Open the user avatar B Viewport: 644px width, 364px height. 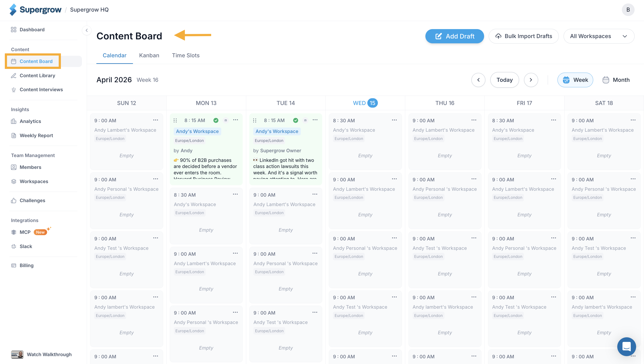click(x=628, y=9)
